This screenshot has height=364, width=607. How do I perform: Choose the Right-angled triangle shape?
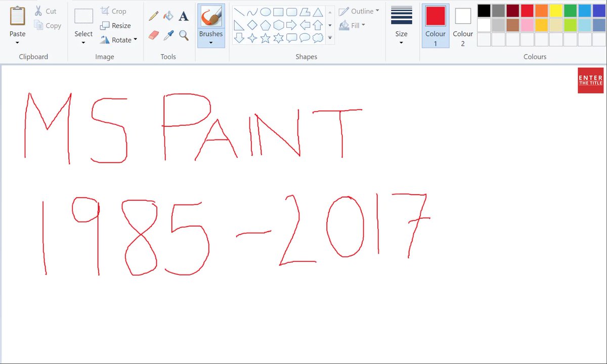pos(239,25)
